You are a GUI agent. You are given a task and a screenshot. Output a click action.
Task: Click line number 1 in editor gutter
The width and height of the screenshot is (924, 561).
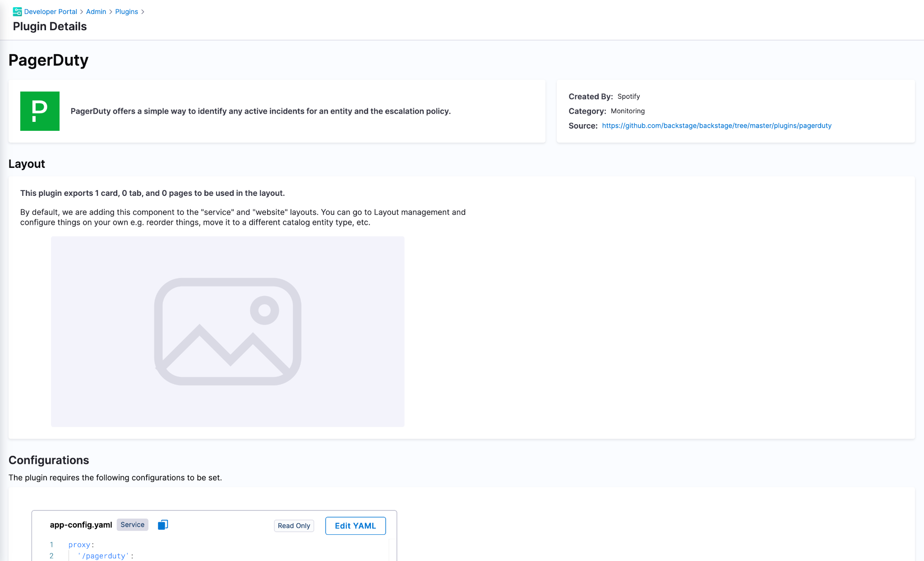(x=51, y=545)
